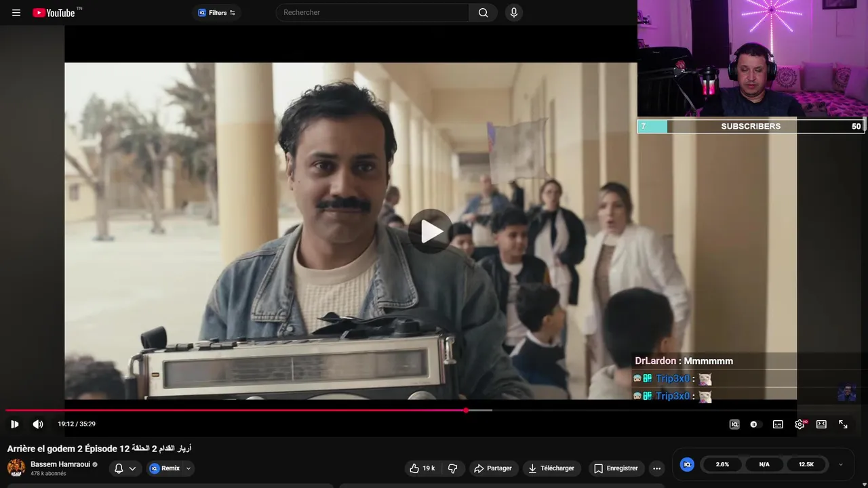868x488 pixels.
Task: Click the magnifier search button
Action: point(483,12)
